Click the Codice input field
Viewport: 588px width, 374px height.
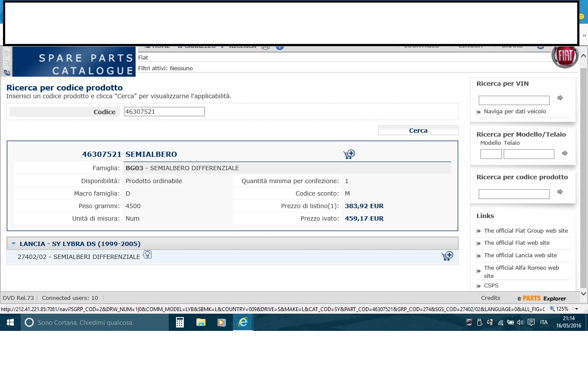[164, 112]
